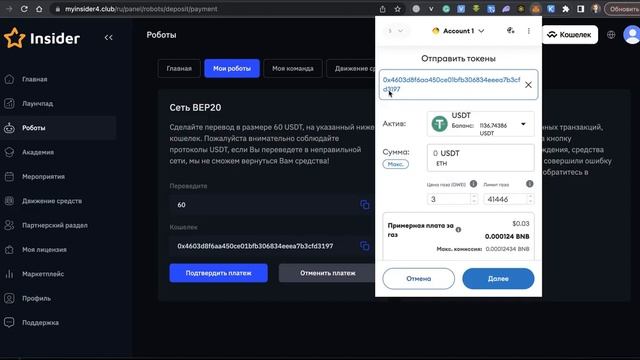Viewport: 640px width, 360px height.
Task: Expand Account 1 dropdown
Action: coord(458,31)
